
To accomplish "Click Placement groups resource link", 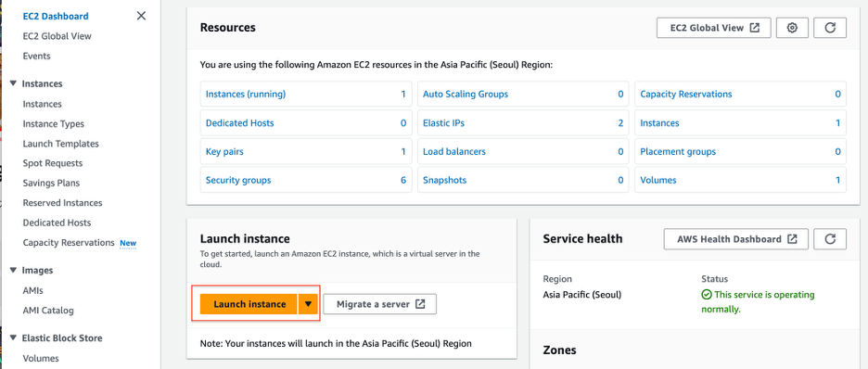I will click(x=678, y=151).
